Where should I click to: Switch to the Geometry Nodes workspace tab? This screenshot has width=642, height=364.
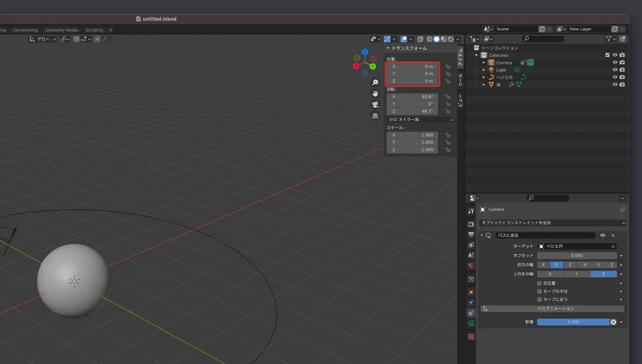click(x=61, y=30)
